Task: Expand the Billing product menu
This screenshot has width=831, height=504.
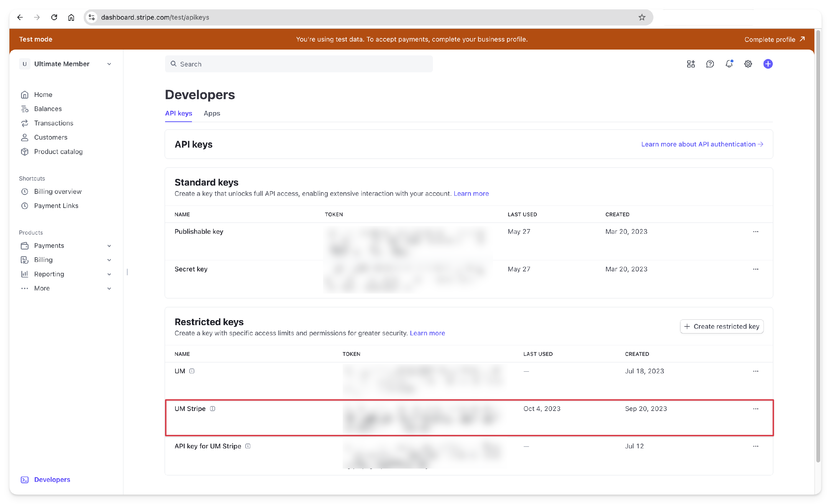Action: [x=66, y=259]
